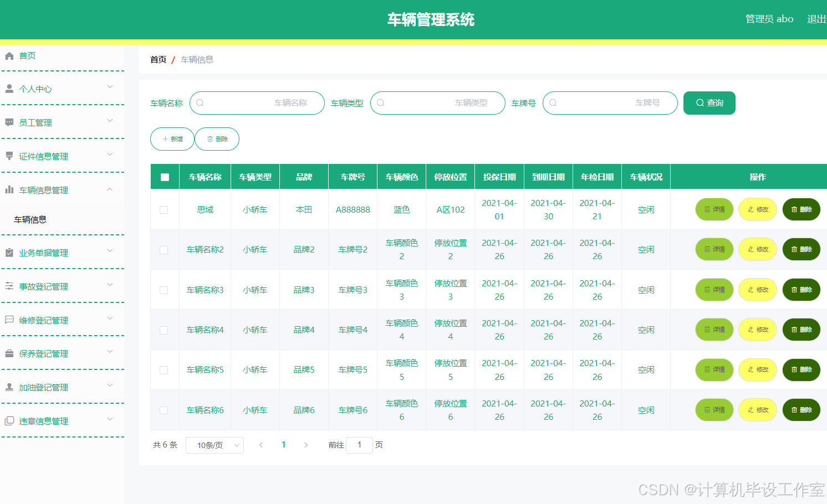Viewport: 827px width, 504px height.
Task: Click the chat icon beside 员工管理
Action: pyautogui.click(x=9, y=122)
